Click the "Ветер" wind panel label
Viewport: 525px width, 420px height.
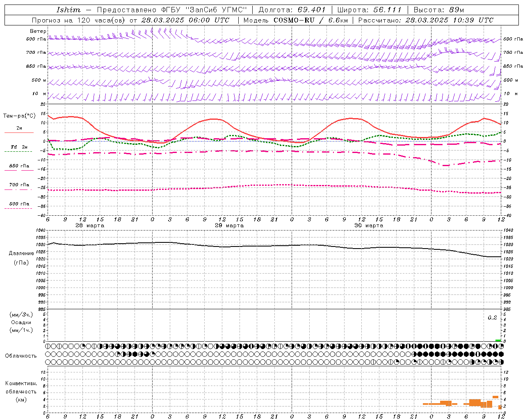[38, 31]
